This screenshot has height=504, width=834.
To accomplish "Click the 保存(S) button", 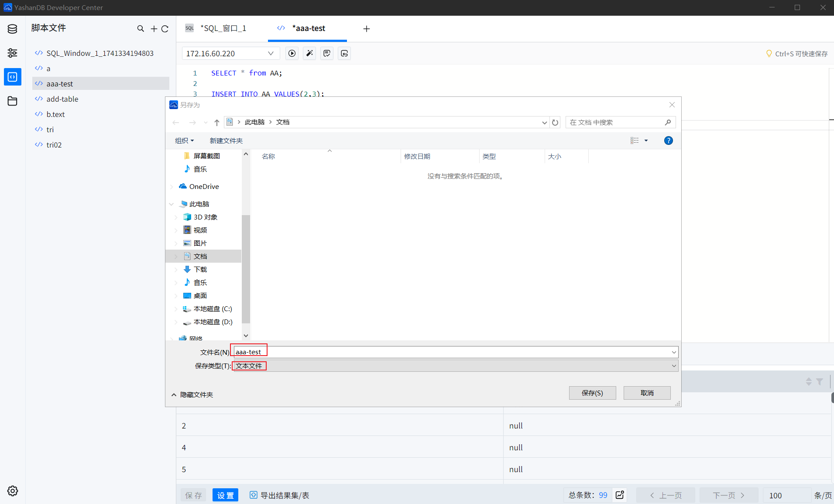I will coord(592,393).
